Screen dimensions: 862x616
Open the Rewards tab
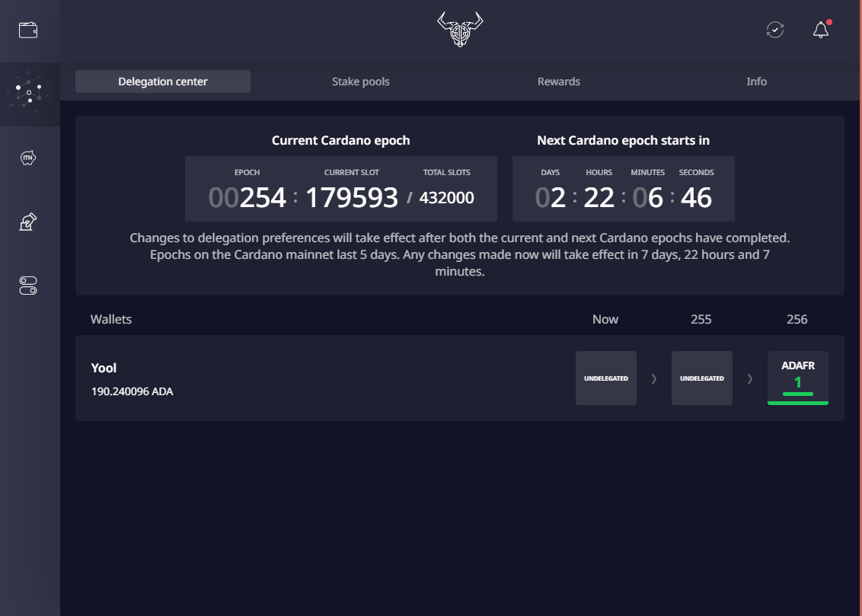pos(558,81)
